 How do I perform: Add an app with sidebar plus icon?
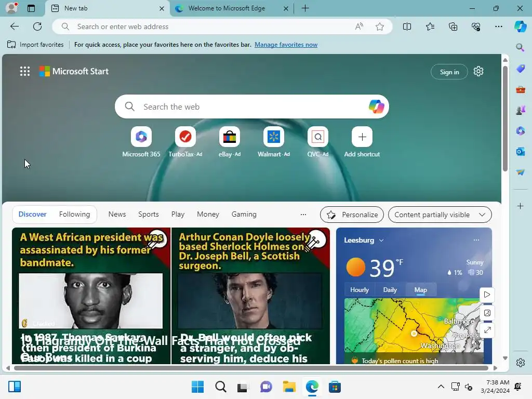[520, 206]
